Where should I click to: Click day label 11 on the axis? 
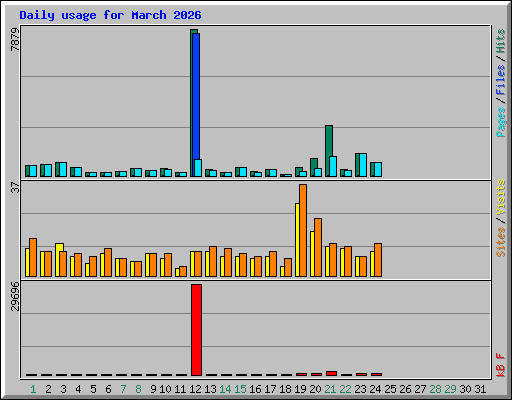[180, 389]
